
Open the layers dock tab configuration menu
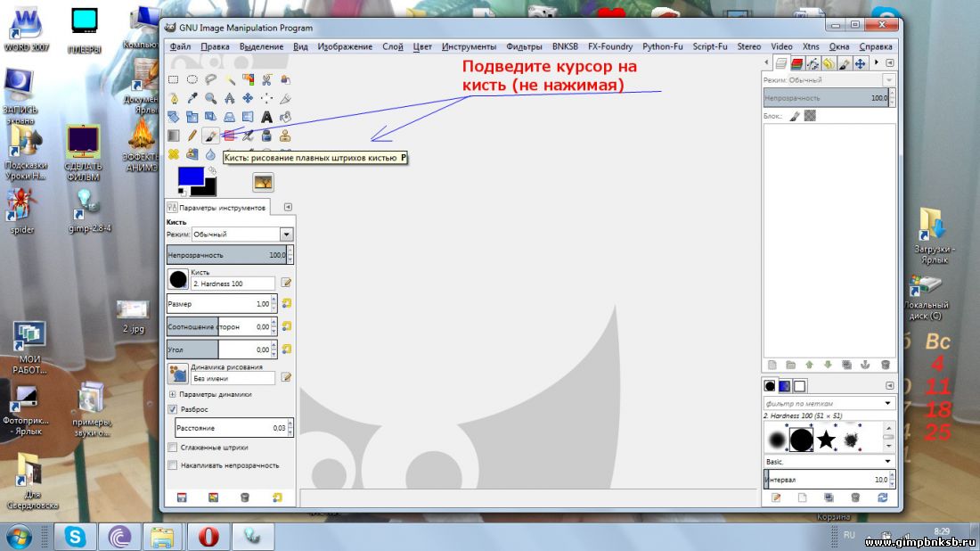(890, 62)
